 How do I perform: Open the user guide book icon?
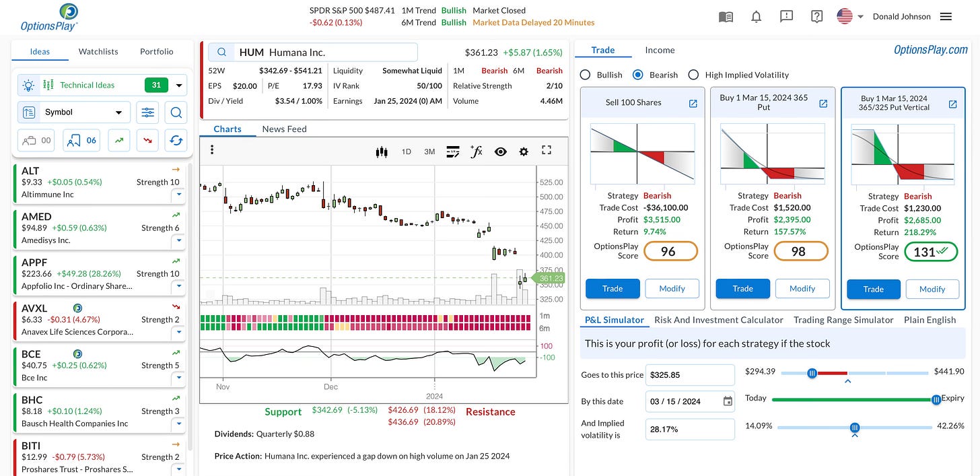click(726, 17)
